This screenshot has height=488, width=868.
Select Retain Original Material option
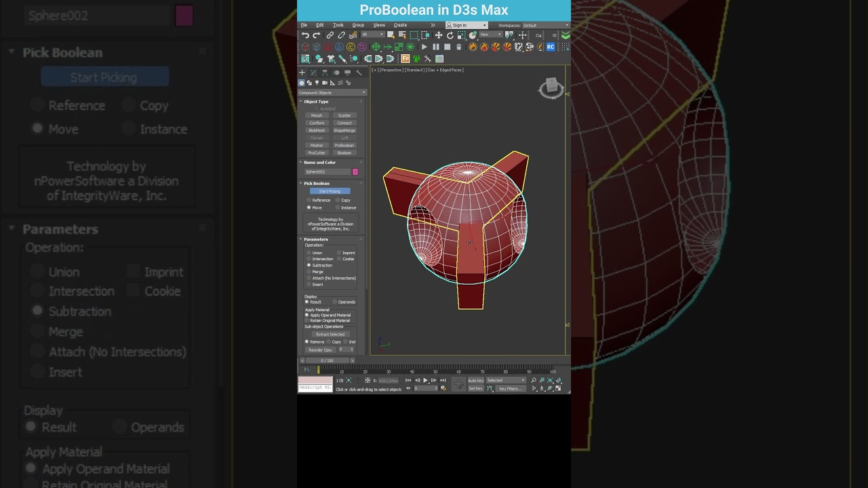click(x=328, y=321)
